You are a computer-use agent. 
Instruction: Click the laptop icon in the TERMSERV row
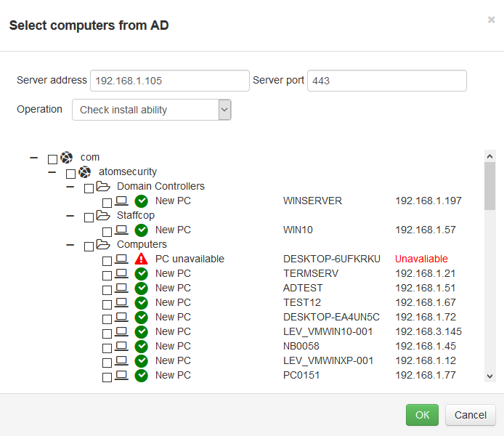(121, 274)
